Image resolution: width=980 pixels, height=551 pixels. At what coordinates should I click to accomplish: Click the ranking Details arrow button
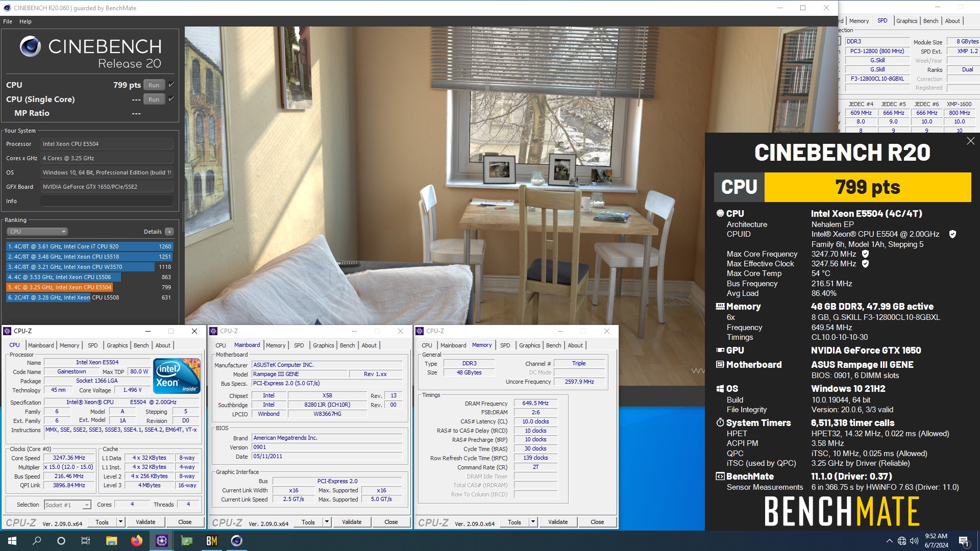point(169,232)
